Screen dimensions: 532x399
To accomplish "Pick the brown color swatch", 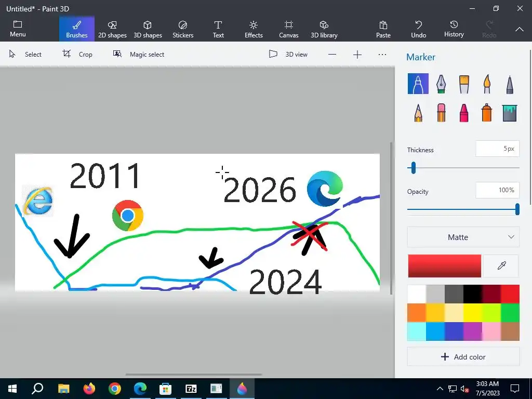I will [x=510, y=331].
